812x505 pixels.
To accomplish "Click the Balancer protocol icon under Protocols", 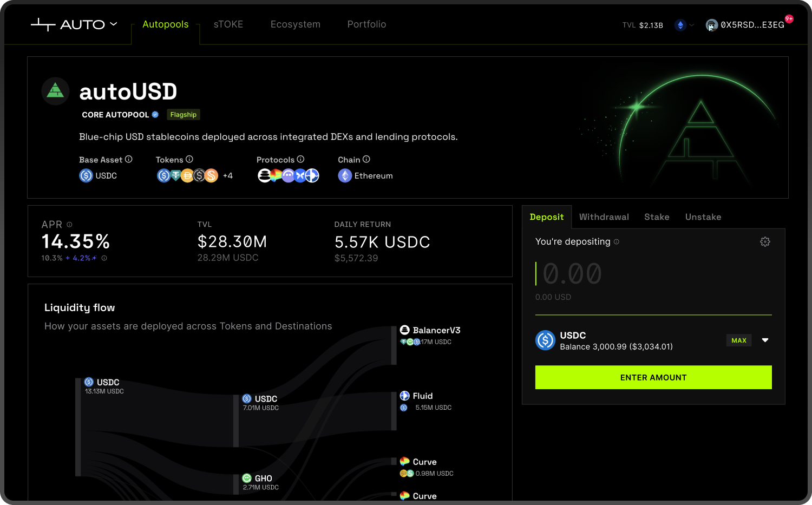I will (263, 175).
